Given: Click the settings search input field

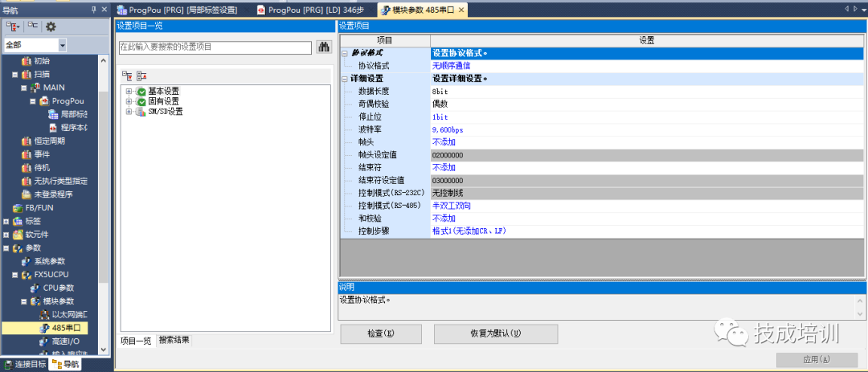Looking at the screenshot, I should [x=215, y=47].
